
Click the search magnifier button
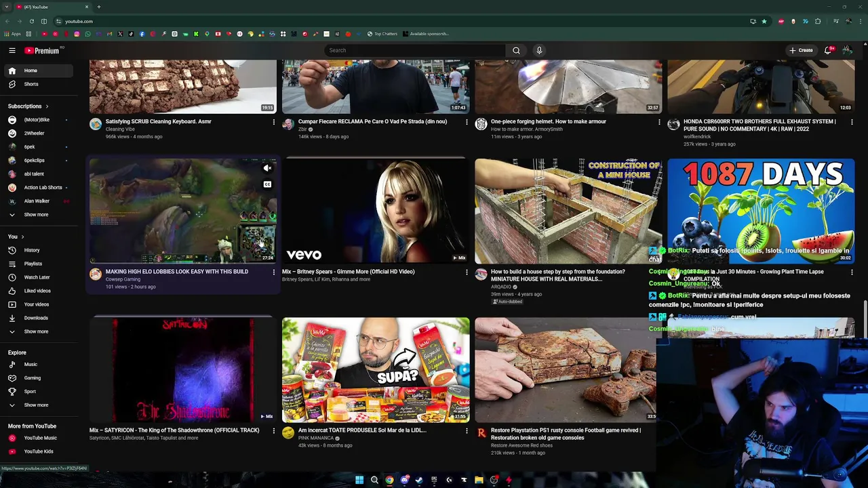[516, 50]
